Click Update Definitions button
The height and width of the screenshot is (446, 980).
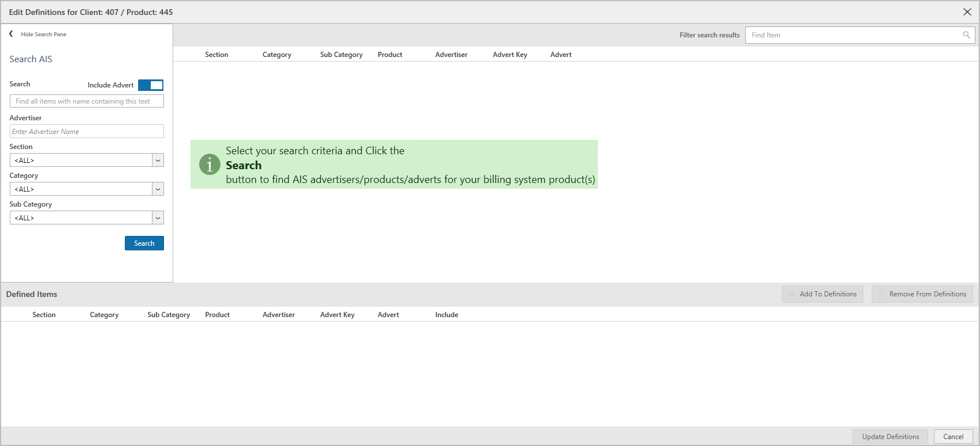click(x=890, y=437)
